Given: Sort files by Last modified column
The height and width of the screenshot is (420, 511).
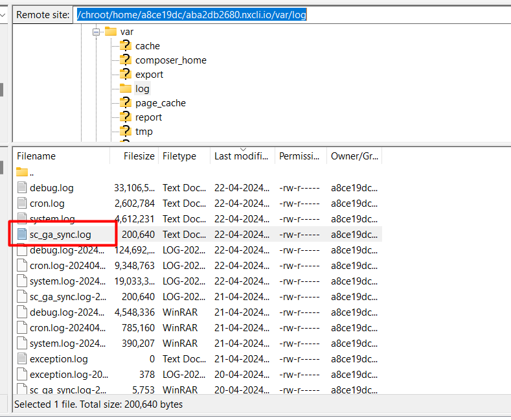Looking at the screenshot, I should [x=240, y=156].
